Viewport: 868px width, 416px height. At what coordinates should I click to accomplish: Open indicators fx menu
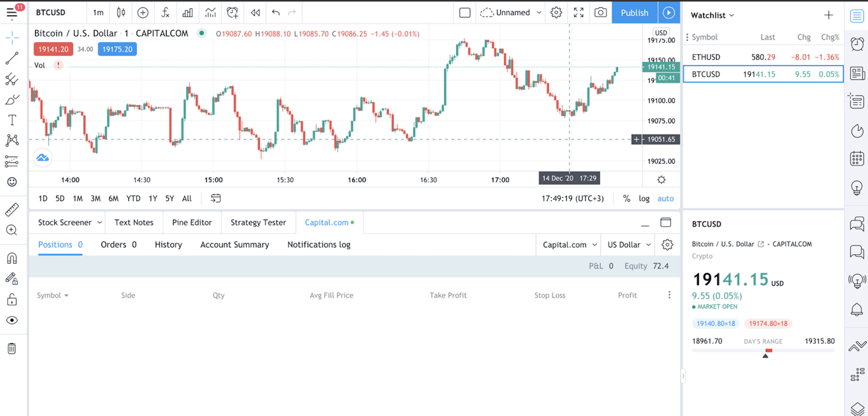click(x=165, y=13)
